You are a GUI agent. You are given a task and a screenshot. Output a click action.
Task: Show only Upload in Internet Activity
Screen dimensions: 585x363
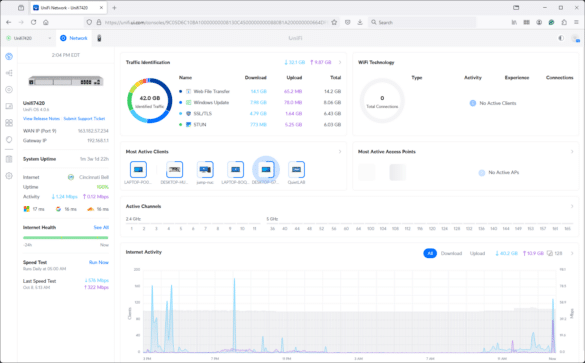coord(477,253)
